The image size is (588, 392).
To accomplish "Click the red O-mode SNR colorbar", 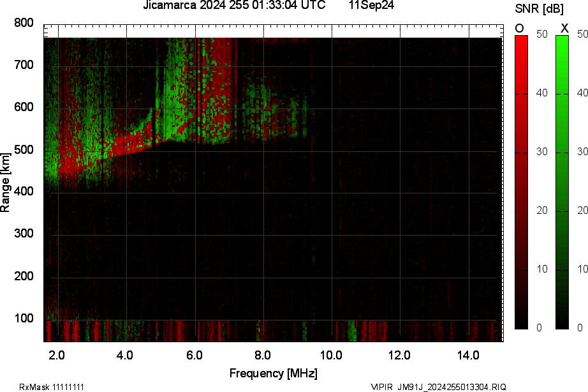I will coord(521,182).
